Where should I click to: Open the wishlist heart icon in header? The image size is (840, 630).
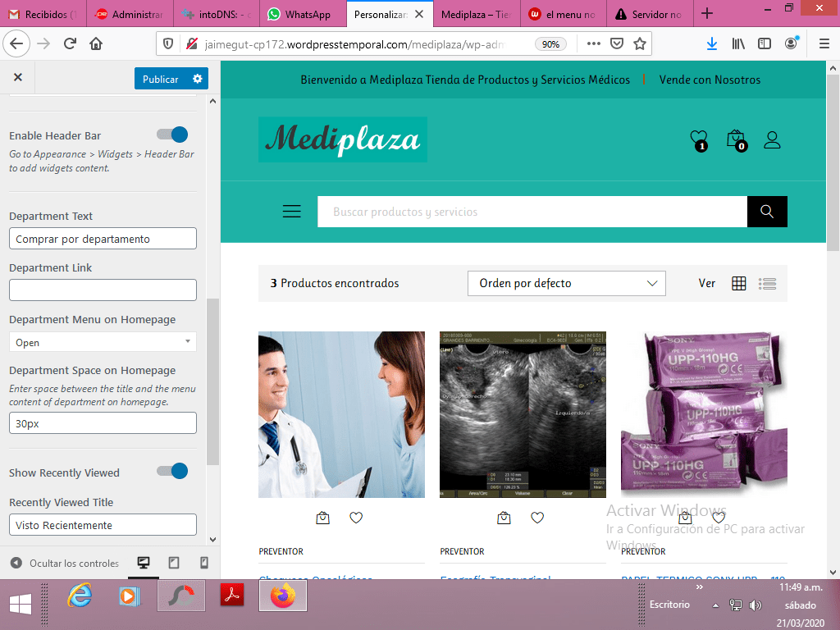pos(699,140)
